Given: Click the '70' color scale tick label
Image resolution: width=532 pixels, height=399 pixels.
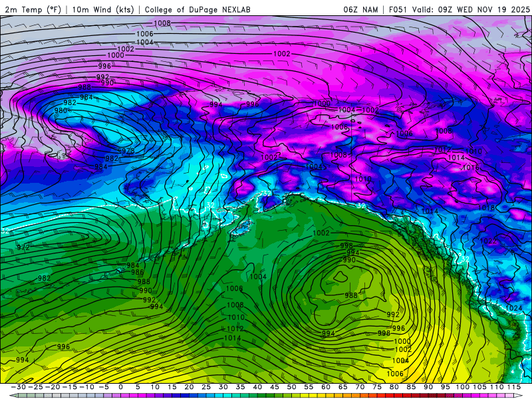Looking at the screenshot, I should (x=360, y=387).
